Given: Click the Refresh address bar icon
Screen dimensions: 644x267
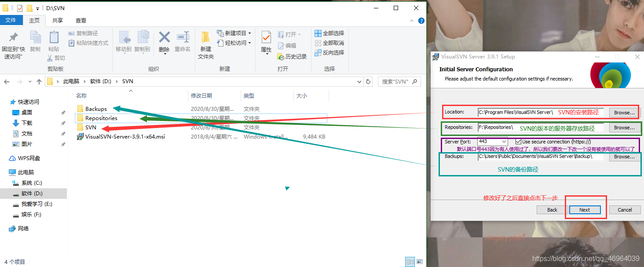Looking at the screenshot, I should click(368, 82).
